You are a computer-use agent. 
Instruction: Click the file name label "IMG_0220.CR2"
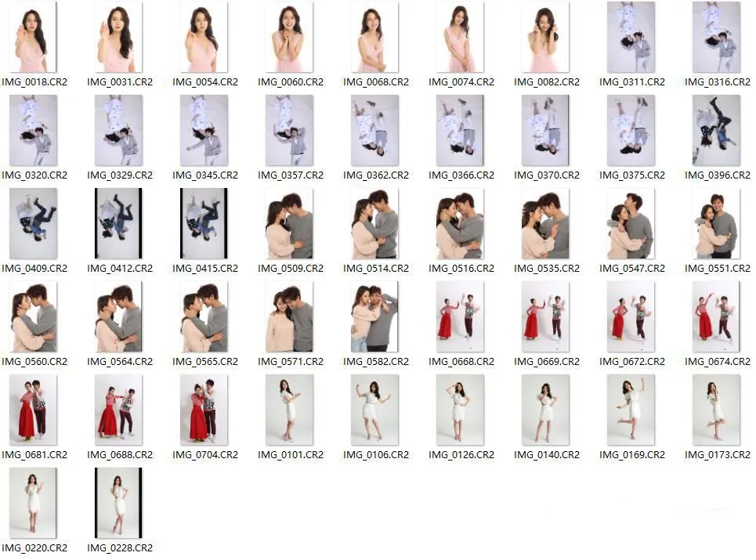click(34, 548)
